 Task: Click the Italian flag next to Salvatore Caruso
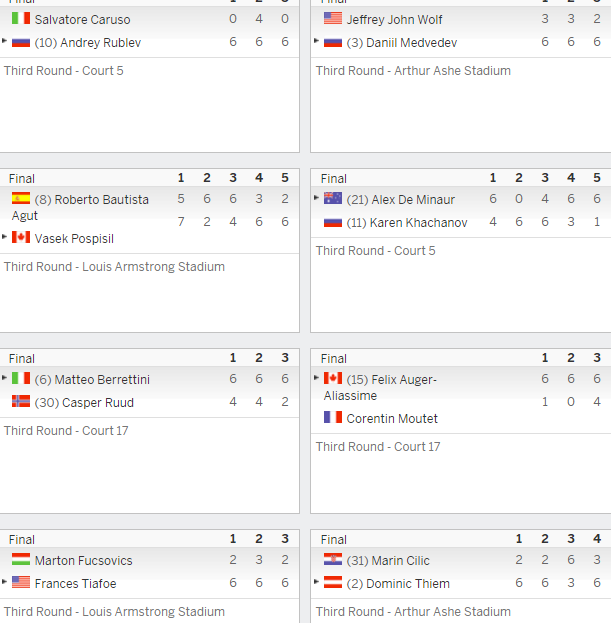(x=21, y=18)
